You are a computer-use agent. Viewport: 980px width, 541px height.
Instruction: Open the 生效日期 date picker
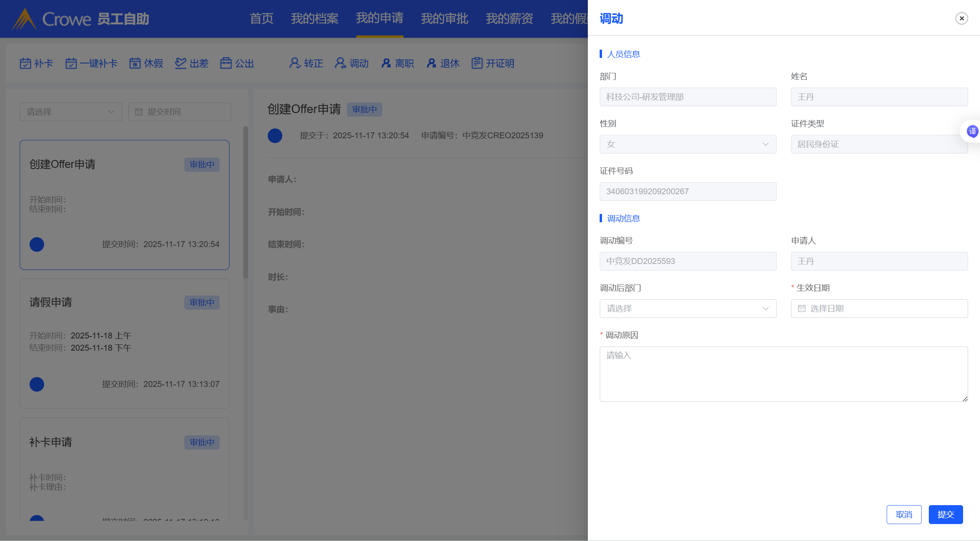[x=879, y=309]
